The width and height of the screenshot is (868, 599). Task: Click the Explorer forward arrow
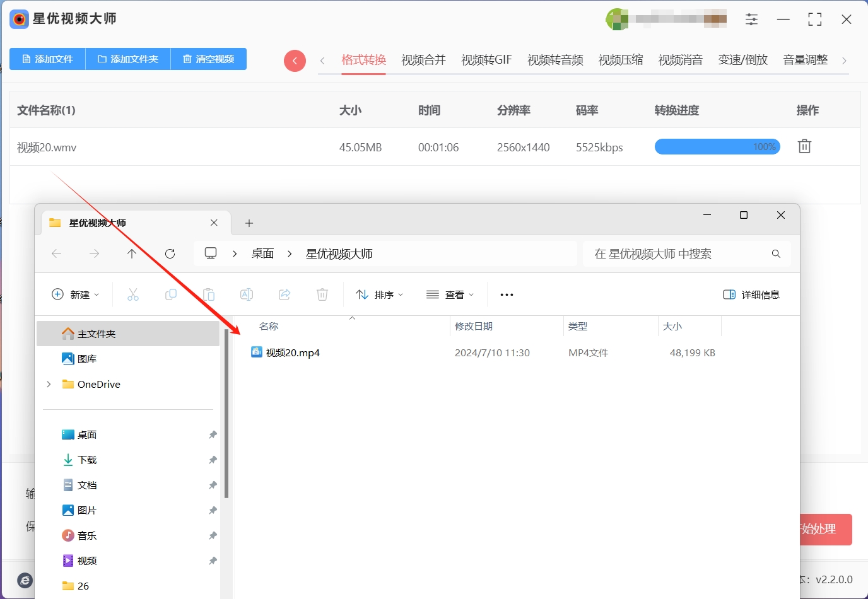pos(94,253)
